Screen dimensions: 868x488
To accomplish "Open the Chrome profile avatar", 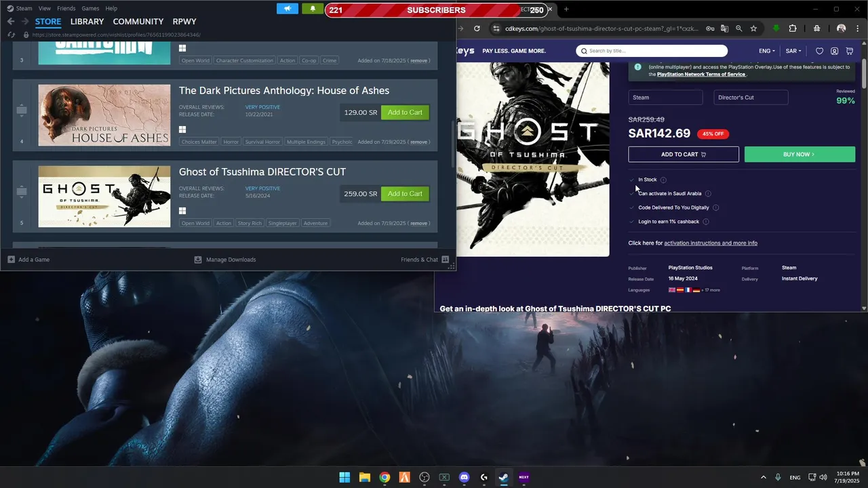I will (841, 28).
